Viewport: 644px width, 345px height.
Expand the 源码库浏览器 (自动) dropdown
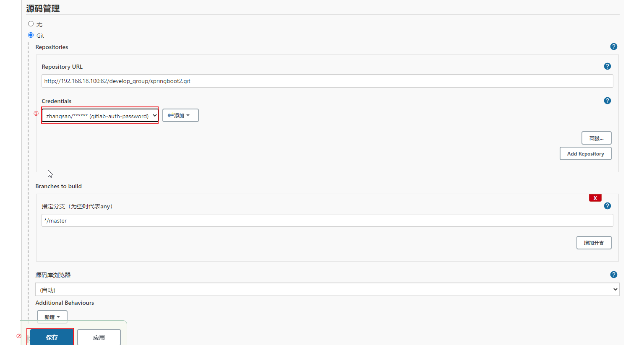[327, 289]
